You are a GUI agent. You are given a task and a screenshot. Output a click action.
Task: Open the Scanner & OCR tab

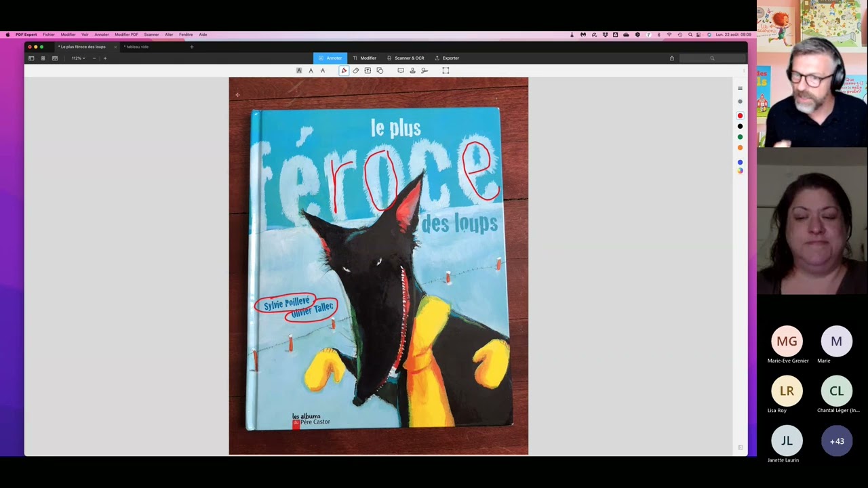coord(406,58)
